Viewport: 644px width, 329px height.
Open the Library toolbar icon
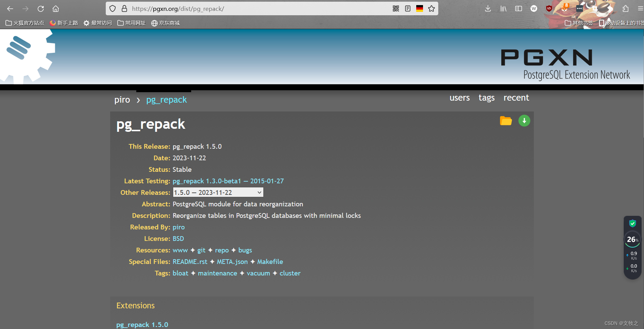pos(503,8)
